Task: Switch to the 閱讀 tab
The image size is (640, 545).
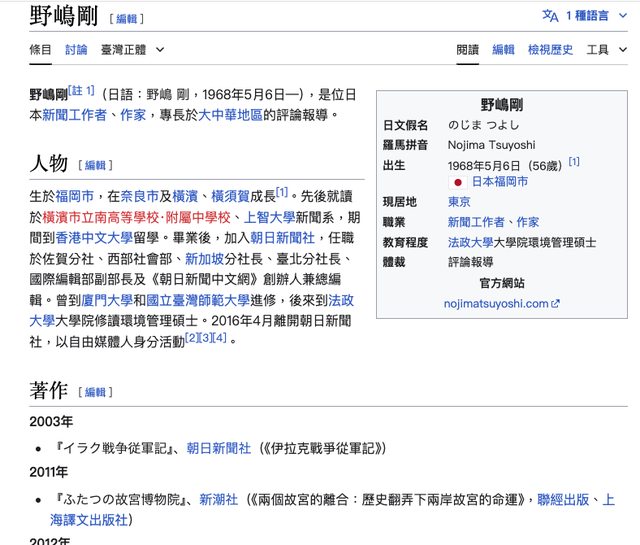Action: click(x=467, y=49)
